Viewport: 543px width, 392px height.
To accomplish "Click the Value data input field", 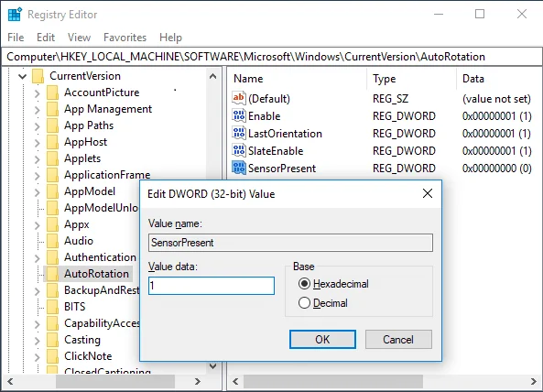I will [x=212, y=286].
